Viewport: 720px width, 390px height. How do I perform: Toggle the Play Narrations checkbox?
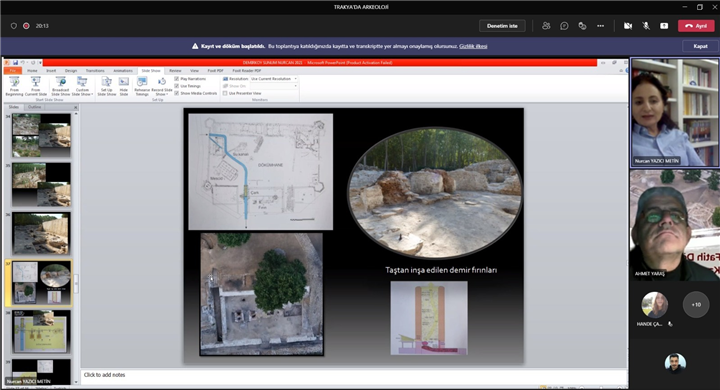[x=177, y=79]
